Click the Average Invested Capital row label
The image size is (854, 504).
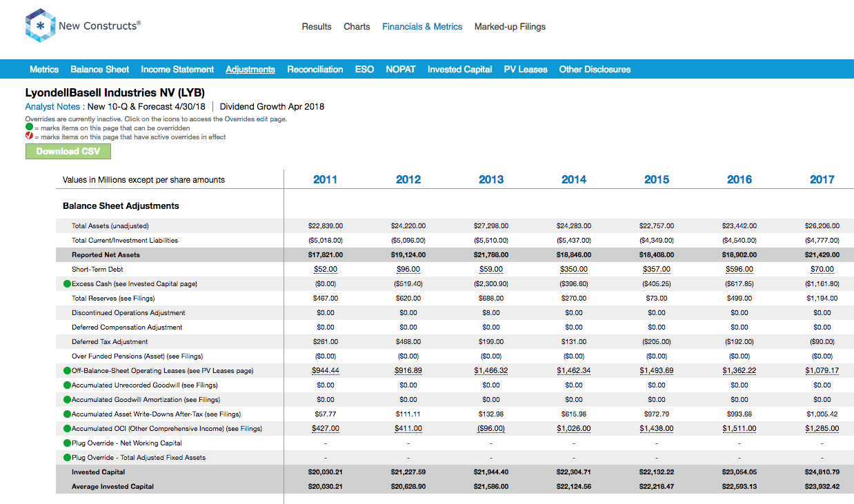pos(112,487)
